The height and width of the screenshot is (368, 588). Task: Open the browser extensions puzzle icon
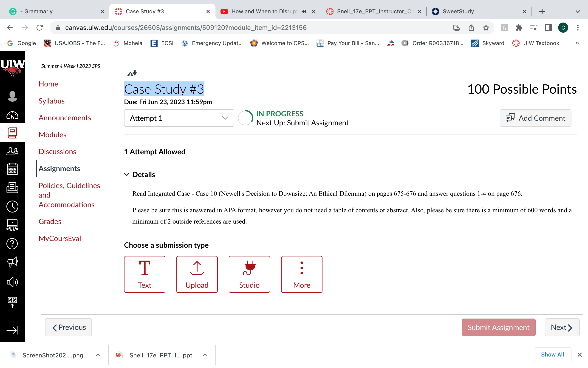[519, 28]
